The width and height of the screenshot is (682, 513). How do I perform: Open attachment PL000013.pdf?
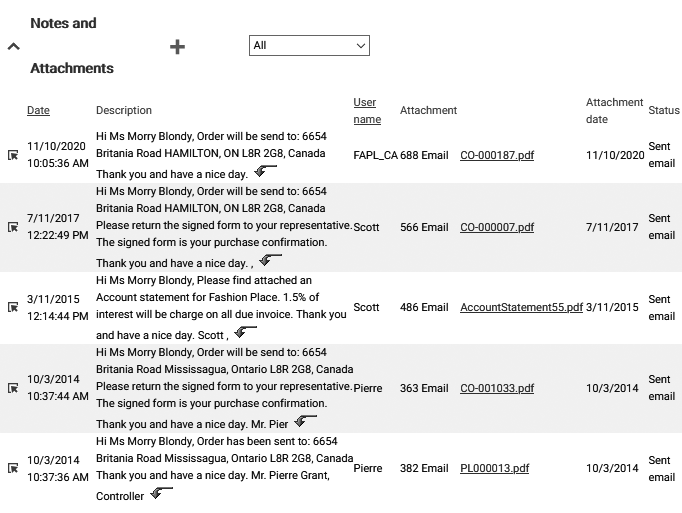[x=494, y=468]
